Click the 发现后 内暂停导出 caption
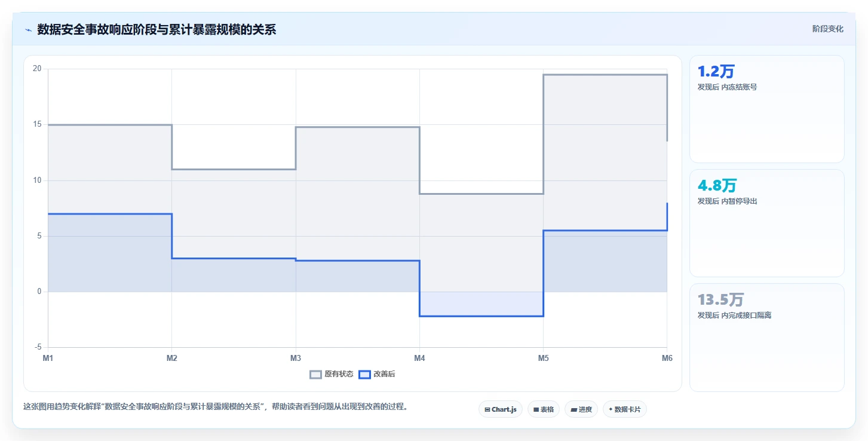The image size is (868, 441). click(x=727, y=201)
